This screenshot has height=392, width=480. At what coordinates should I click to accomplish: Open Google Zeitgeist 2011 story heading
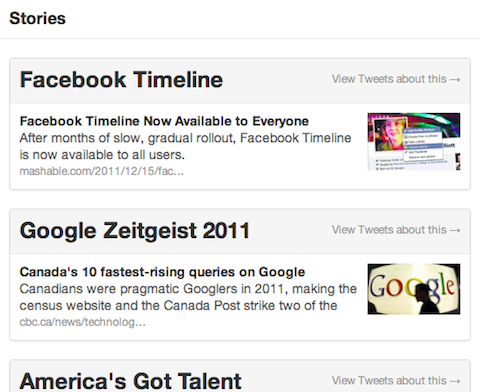click(x=135, y=231)
